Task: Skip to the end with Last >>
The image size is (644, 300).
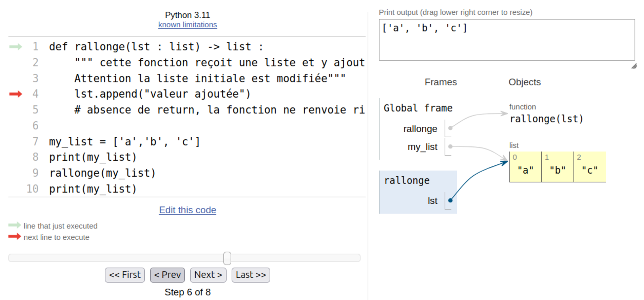Action: (x=250, y=275)
